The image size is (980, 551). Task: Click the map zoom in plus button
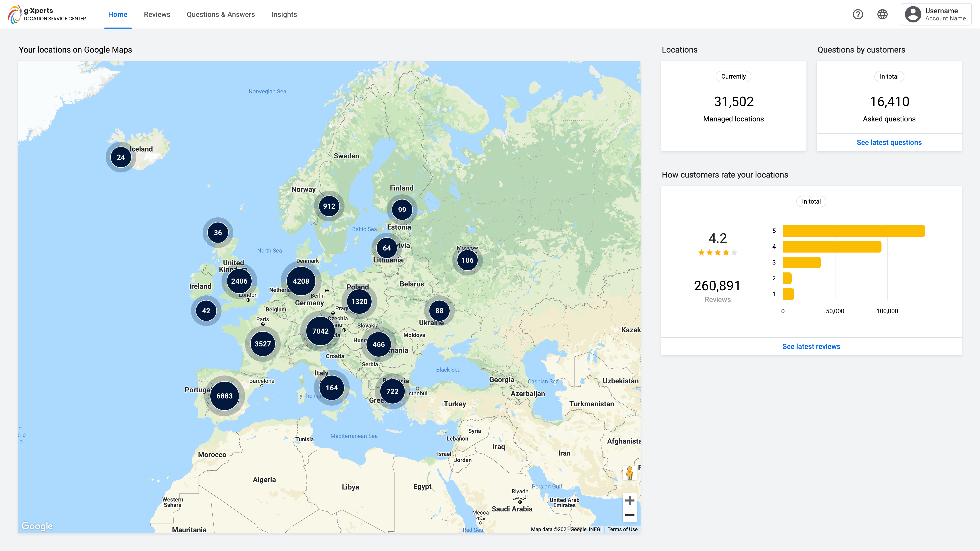click(630, 500)
